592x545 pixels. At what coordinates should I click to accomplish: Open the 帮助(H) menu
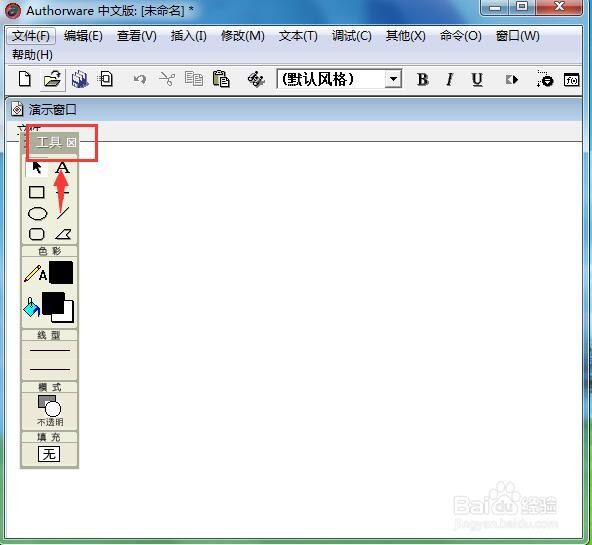tap(32, 55)
